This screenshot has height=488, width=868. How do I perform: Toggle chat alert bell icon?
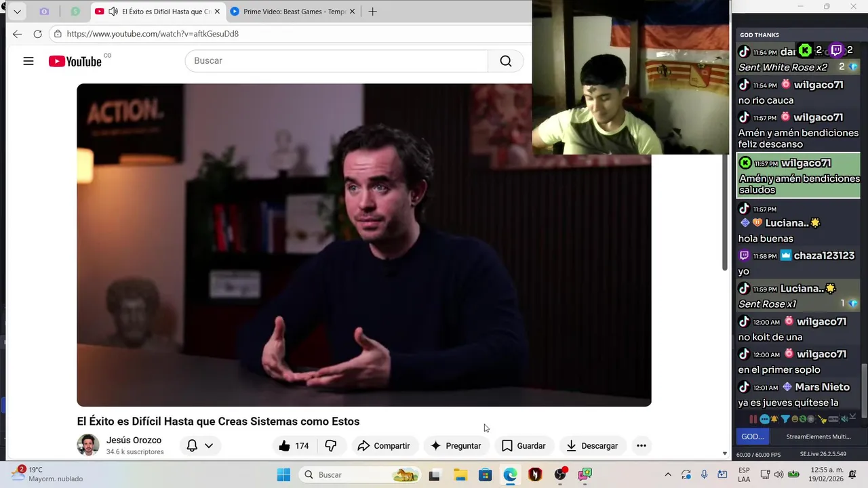774,419
